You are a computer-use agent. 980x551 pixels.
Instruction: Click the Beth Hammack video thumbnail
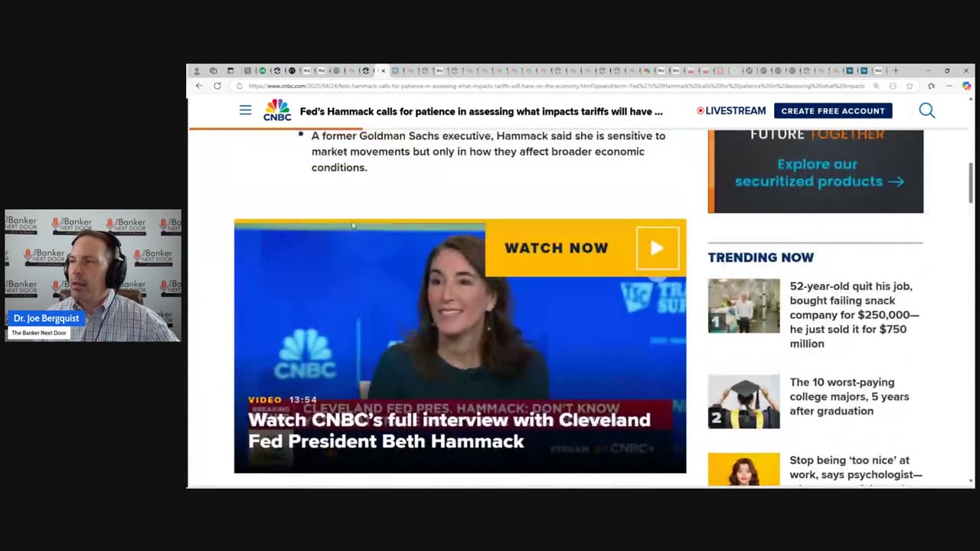pyautogui.click(x=460, y=346)
